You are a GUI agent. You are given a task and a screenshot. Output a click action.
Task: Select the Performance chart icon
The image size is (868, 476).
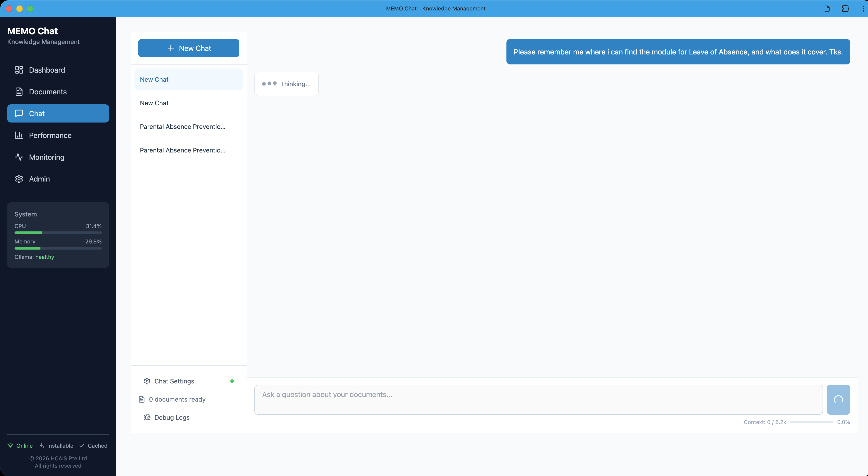point(19,135)
